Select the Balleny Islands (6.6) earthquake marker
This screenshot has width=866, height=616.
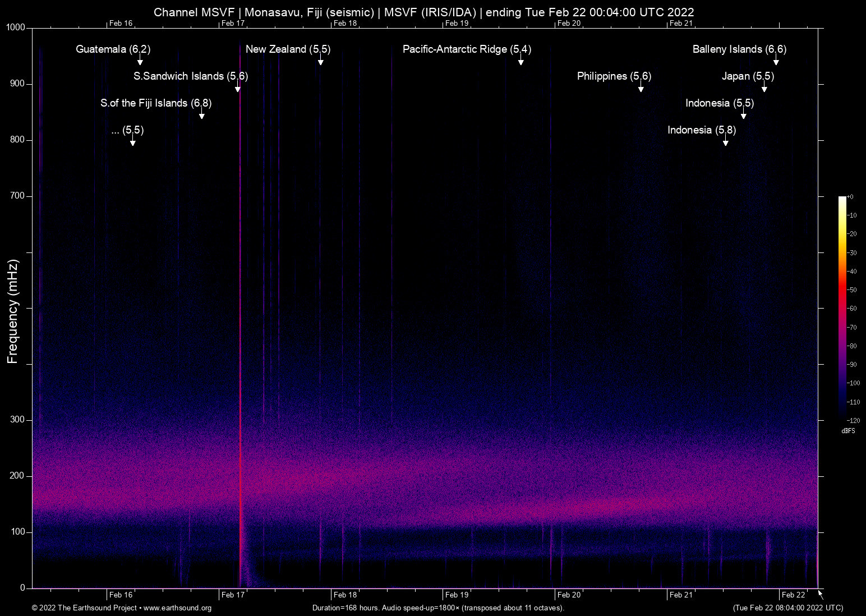coord(776,63)
